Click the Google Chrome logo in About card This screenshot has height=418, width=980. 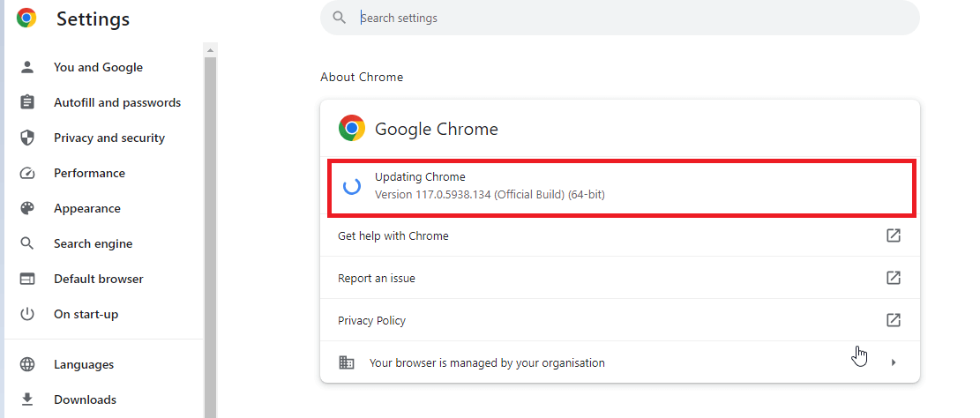coord(352,128)
